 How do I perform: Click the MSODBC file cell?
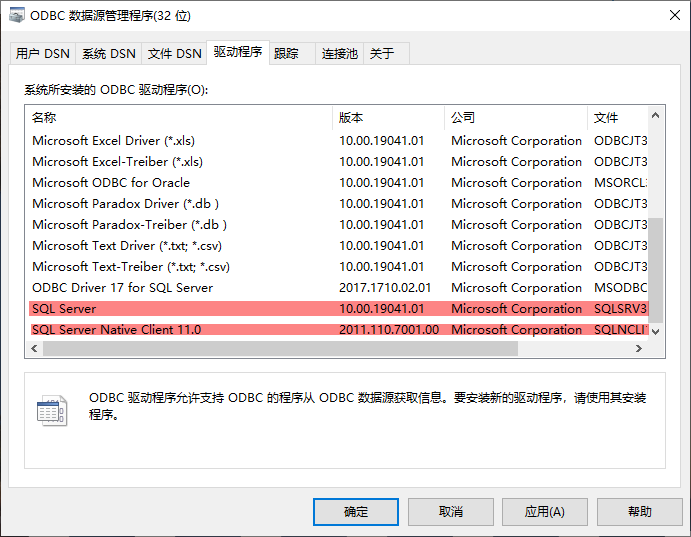tap(621, 288)
